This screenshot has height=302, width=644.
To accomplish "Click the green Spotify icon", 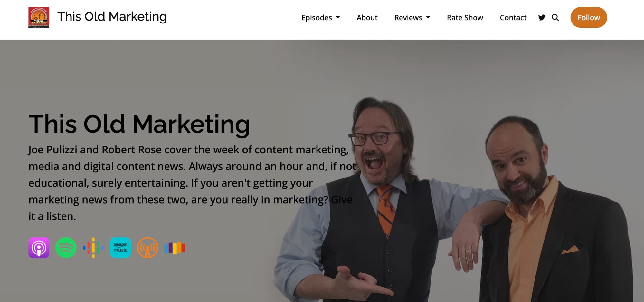I will (66, 248).
